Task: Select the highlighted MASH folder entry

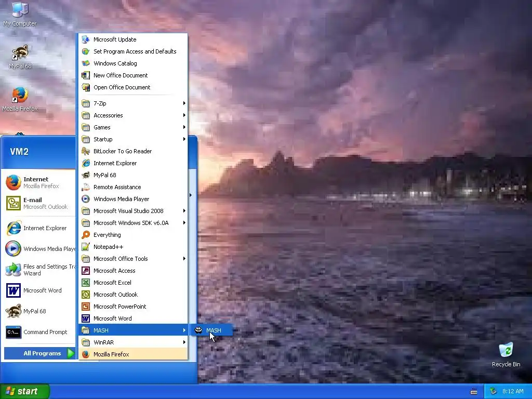Action: point(133,330)
